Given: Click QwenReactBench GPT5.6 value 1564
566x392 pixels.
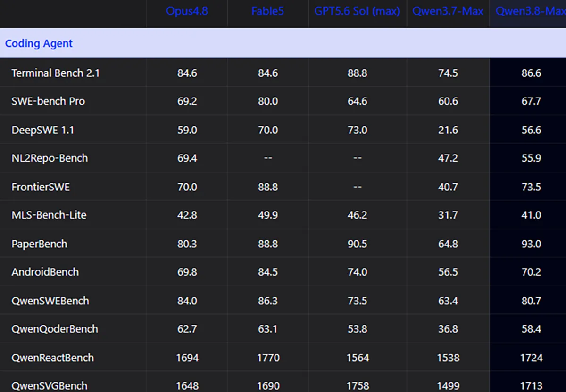Looking at the screenshot, I should coord(358,358).
